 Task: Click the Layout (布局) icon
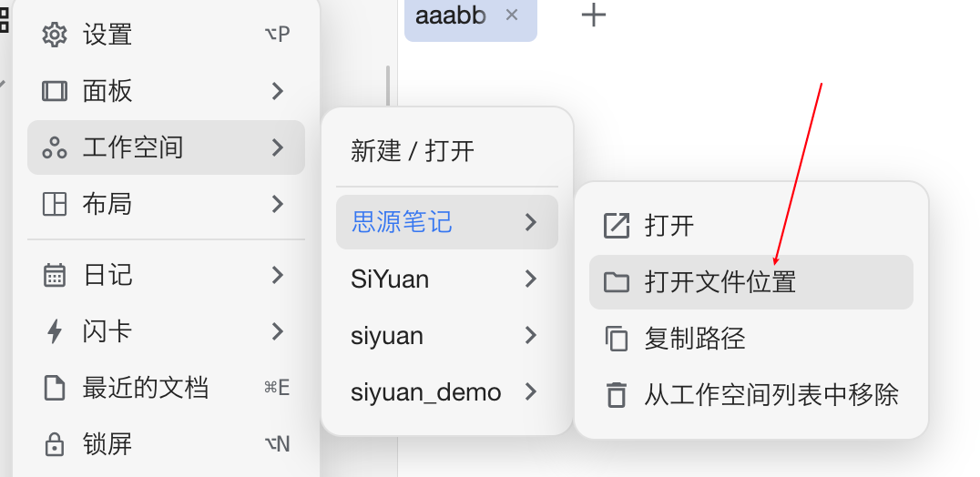tap(55, 204)
